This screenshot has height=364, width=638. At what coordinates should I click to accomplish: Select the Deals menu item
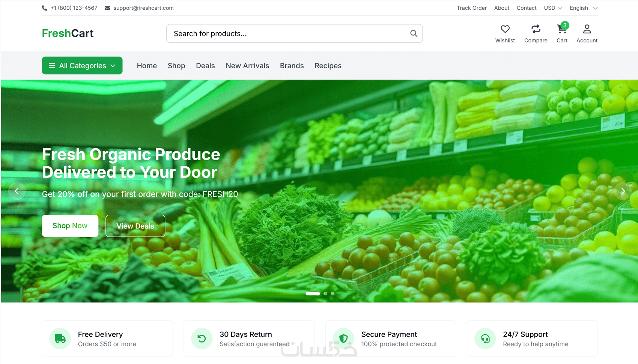tap(205, 66)
